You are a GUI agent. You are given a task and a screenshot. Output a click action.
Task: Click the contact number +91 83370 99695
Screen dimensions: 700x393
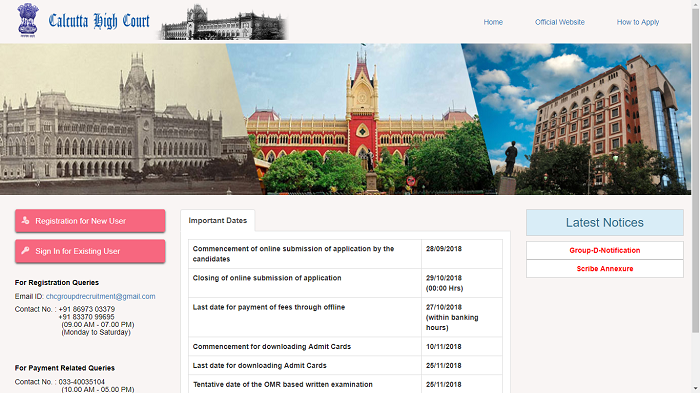click(x=87, y=317)
